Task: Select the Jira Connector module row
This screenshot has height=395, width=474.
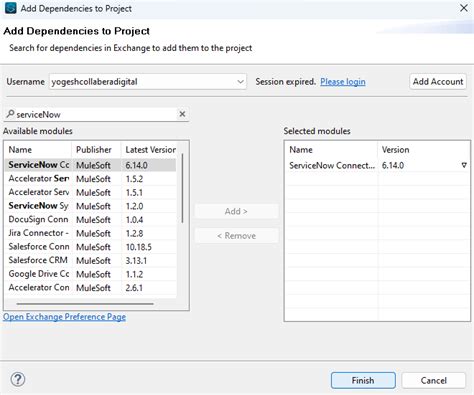Action: [x=90, y=233]
